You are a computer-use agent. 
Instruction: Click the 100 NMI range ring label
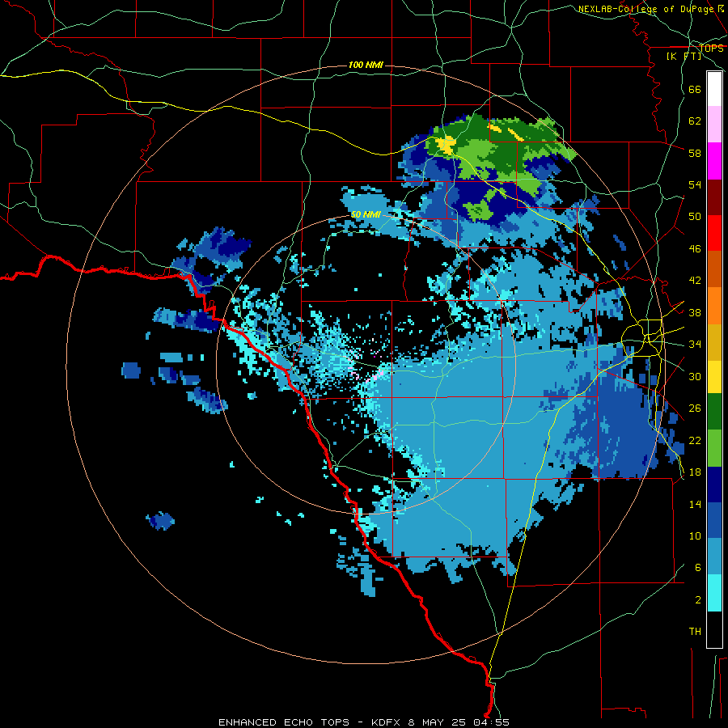(x=366, y=65)
